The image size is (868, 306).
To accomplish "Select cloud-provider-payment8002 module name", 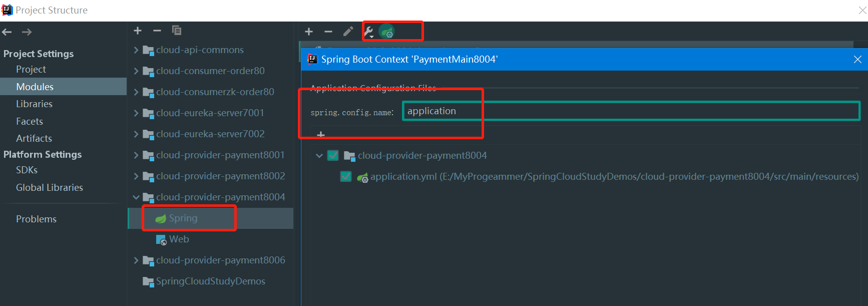I will point(220,176).
